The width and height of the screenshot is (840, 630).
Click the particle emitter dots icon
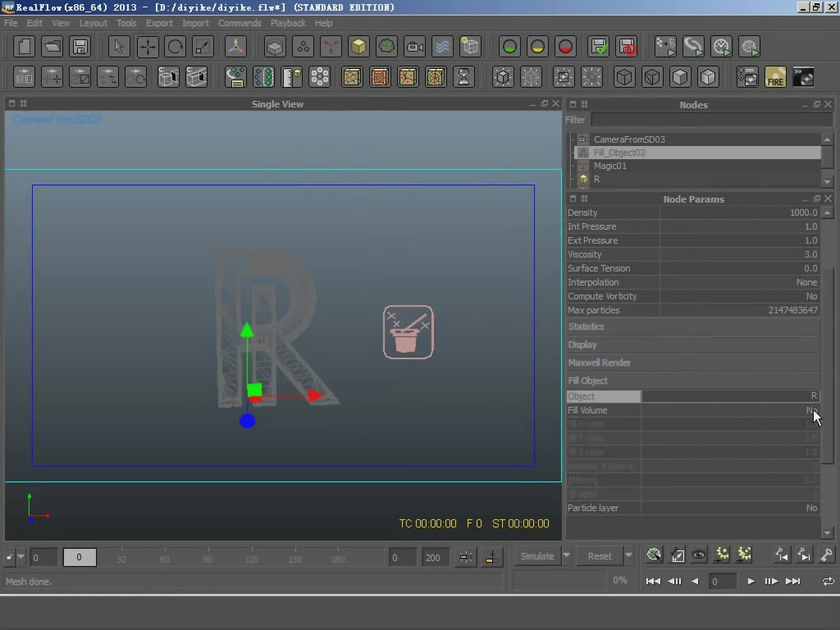coord(303,47)
